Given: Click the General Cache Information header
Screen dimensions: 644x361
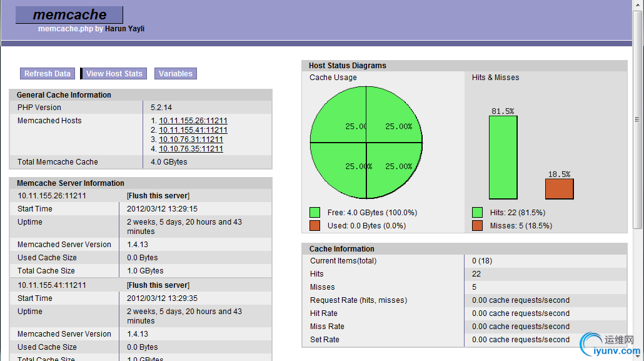Looking at the screenshot, I should click(141, 95).
